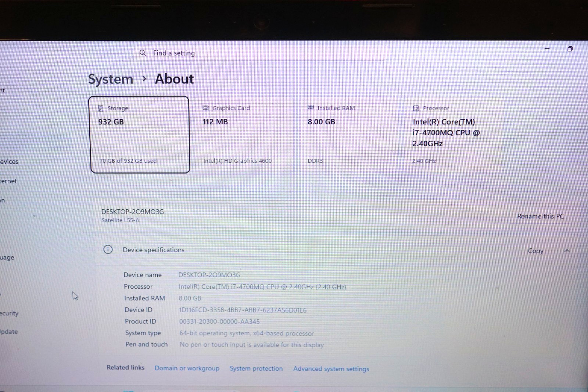The image size is (588, 392).
Task: Click the search magnifier icon
Action: [143, 53]
